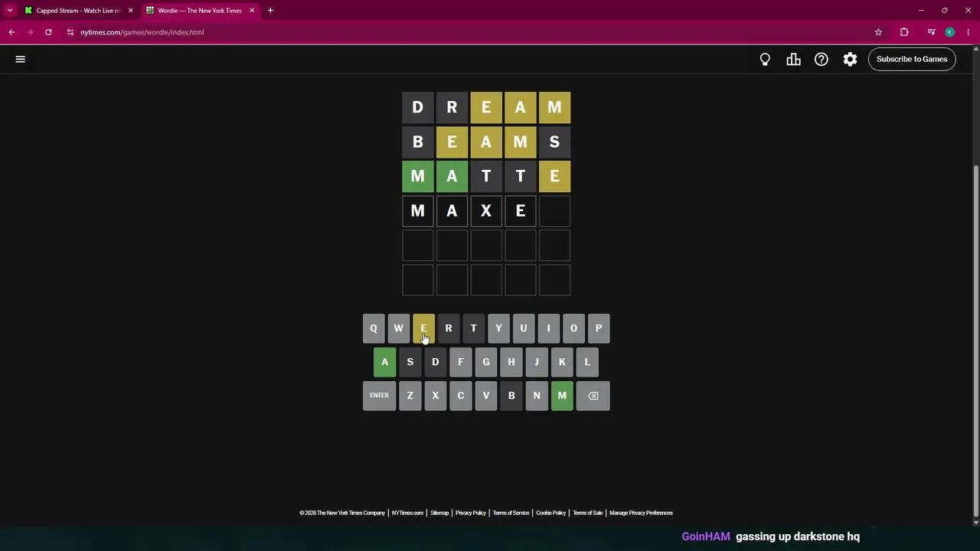980x551 pixels.
Task: Open the hamburger navigation menu
Action: (21, 59)
